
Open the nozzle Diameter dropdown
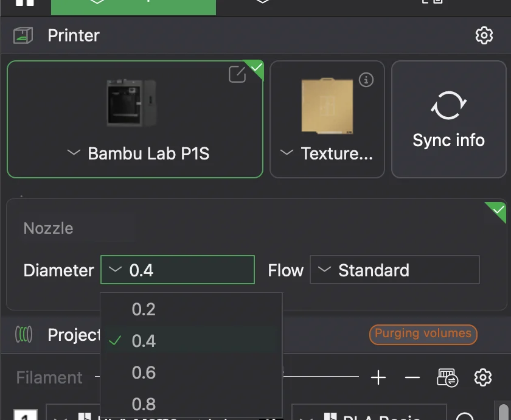point(178,270)
